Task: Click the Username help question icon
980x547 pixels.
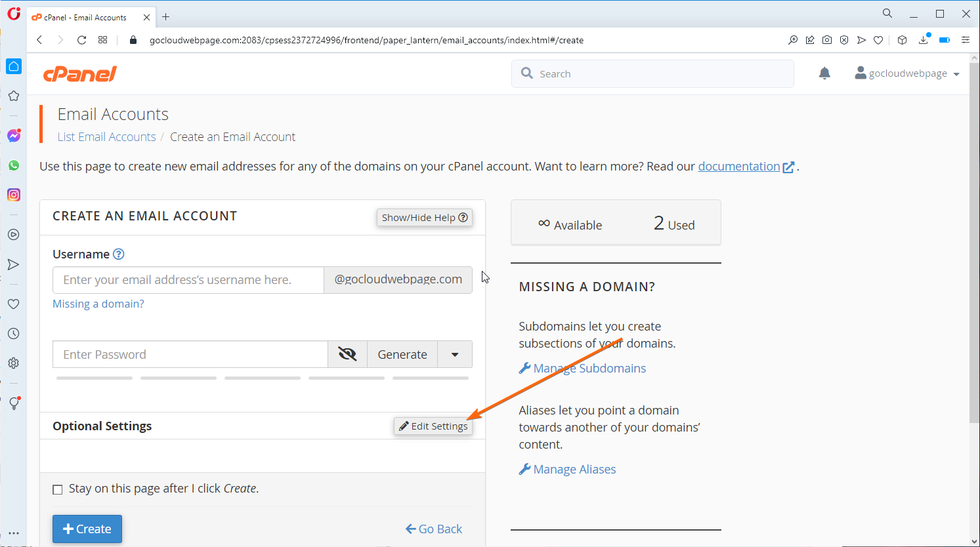Action: coord(119,254)
